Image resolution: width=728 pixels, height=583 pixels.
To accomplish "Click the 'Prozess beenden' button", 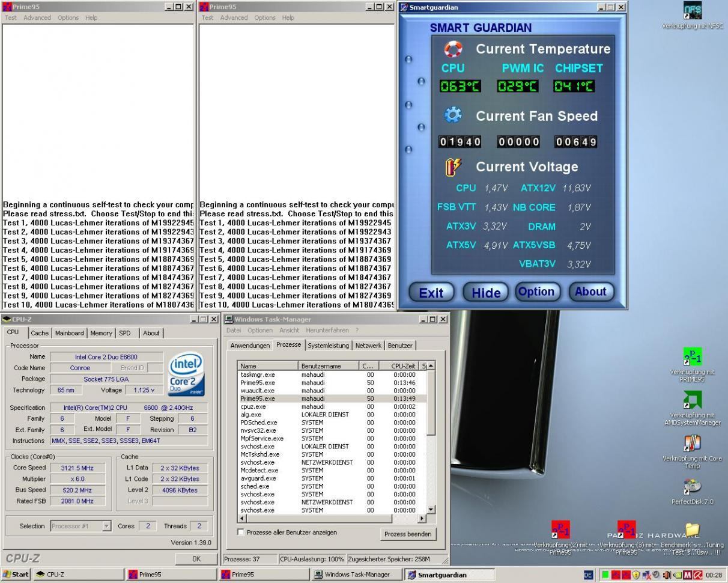I will [x=408, y=534].
